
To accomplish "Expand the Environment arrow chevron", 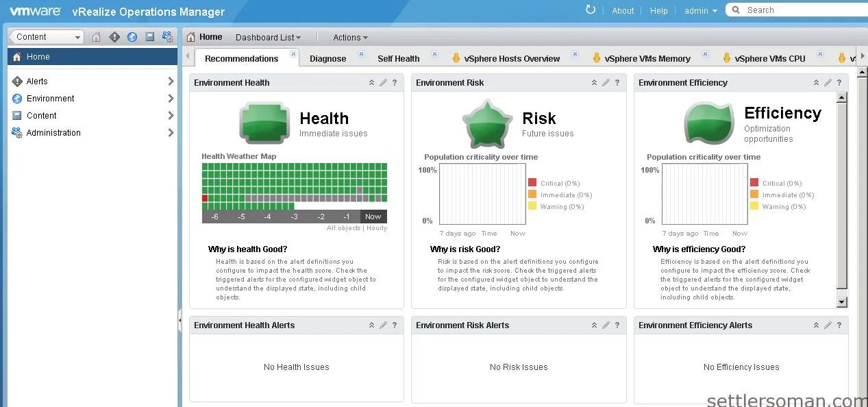I will click(171, 99).
